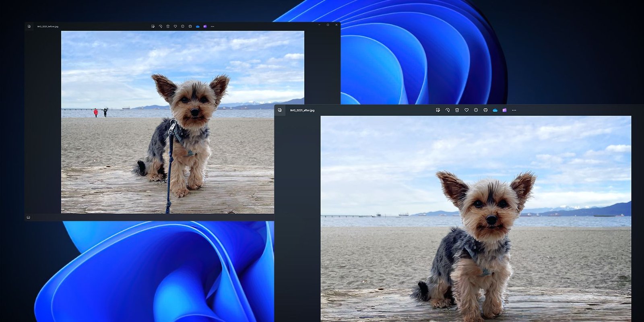
Task: Close the before.jpg window
Action: [x=336, y=25]
